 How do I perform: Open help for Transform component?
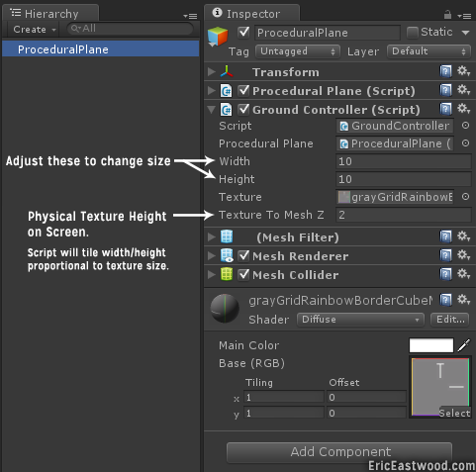(445, 71)
